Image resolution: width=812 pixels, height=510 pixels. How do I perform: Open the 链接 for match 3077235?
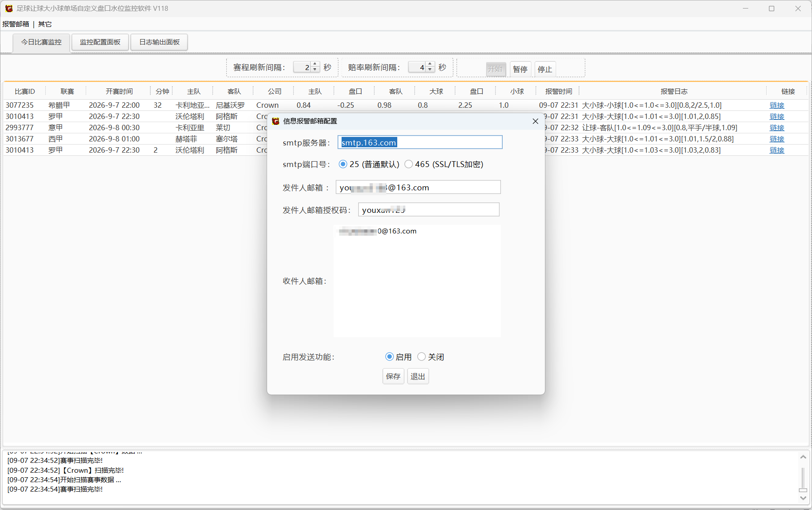(777, 105)
